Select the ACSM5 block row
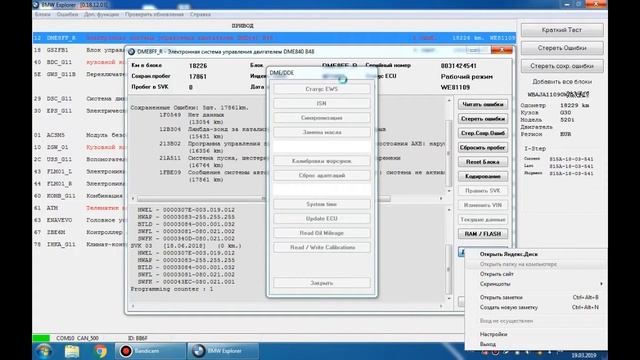640x360 pixels. tap(79, 135)
